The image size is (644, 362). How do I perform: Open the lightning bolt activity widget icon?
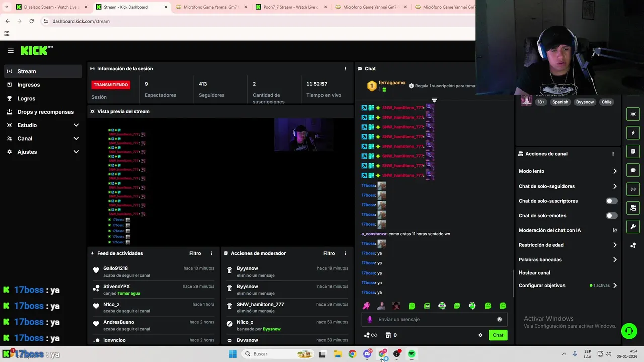coord(633,133)
